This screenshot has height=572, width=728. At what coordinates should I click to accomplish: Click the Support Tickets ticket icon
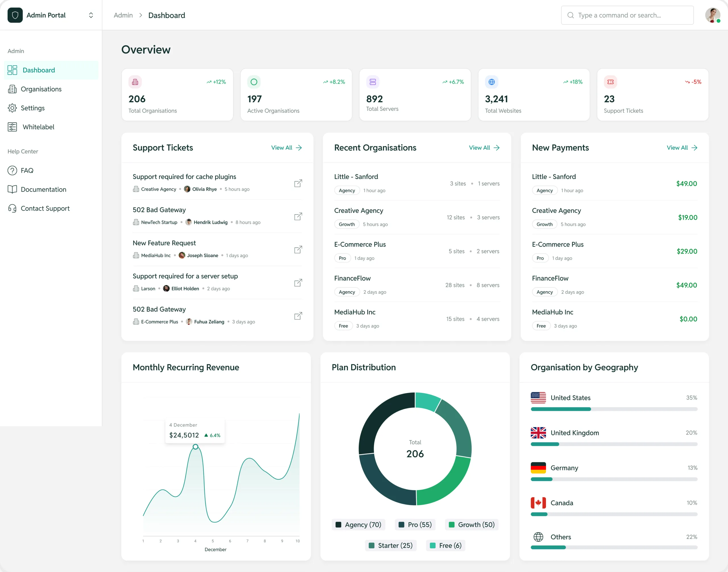[611, 81]
